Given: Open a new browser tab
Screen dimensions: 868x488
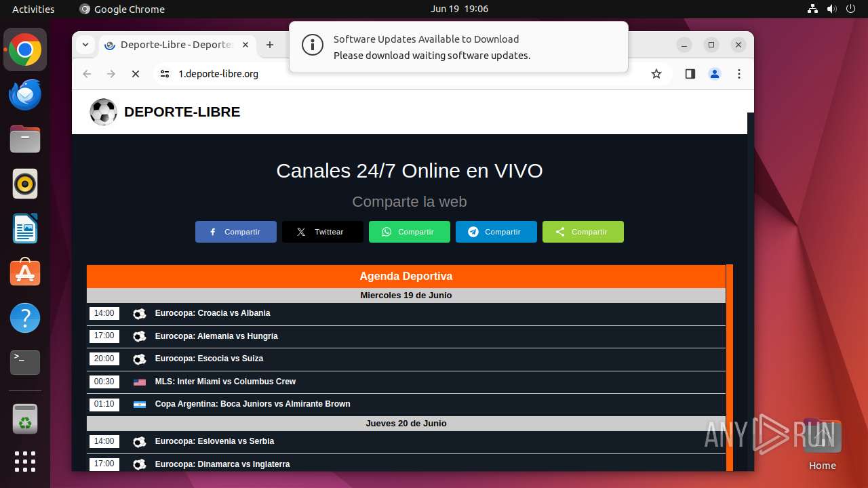Looking at the screenshot, I should 270,45.
